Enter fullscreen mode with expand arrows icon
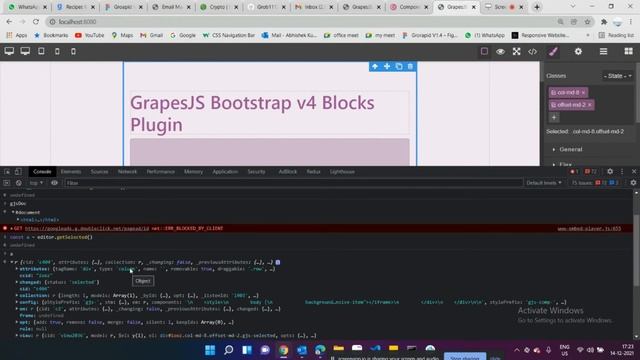Viewport: 640px width, 360px height. point(516,51)
